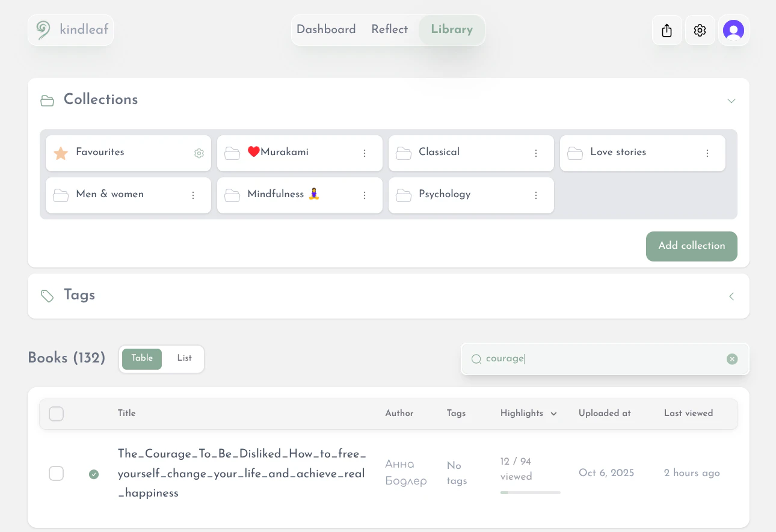Click the profile avatar icon
Screen dimensions: 776x532
pyautogui.click(x=733, y=29)
